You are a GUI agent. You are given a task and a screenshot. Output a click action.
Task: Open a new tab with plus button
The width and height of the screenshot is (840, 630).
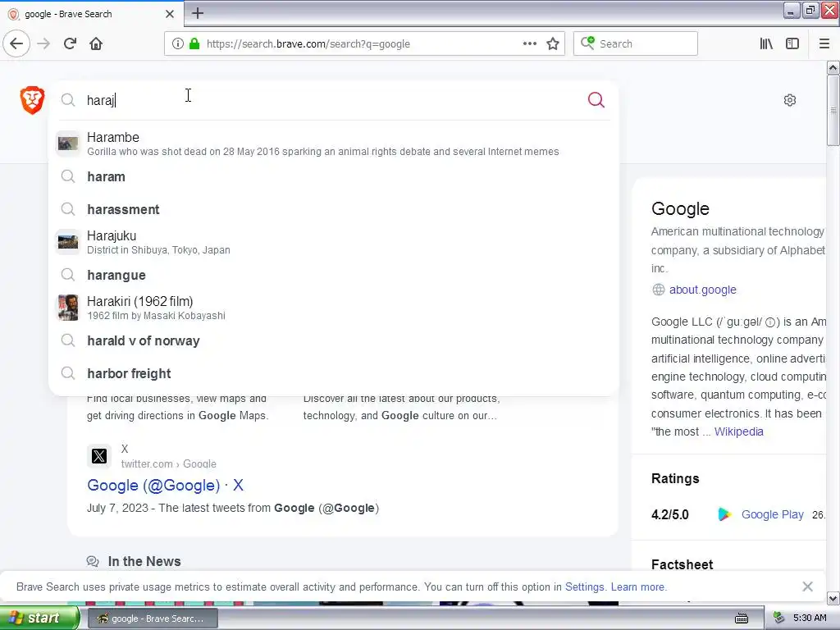(x=198, y=13)
